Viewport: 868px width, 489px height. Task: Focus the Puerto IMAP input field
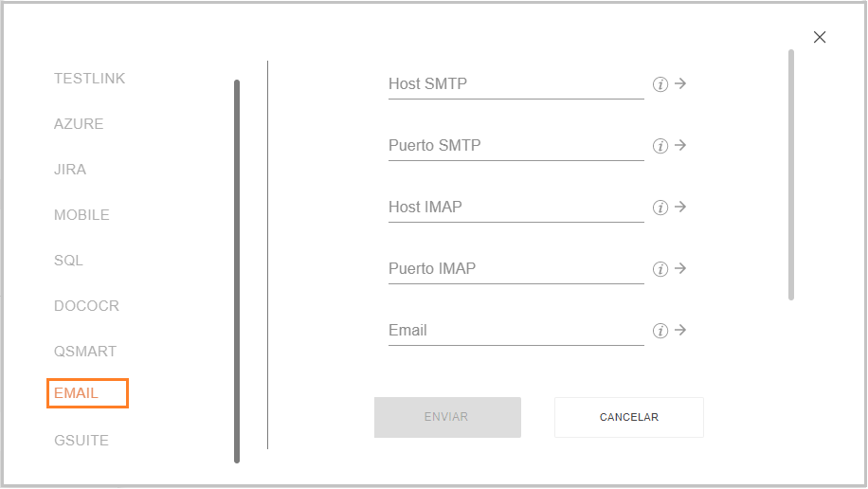coord(515,269)
